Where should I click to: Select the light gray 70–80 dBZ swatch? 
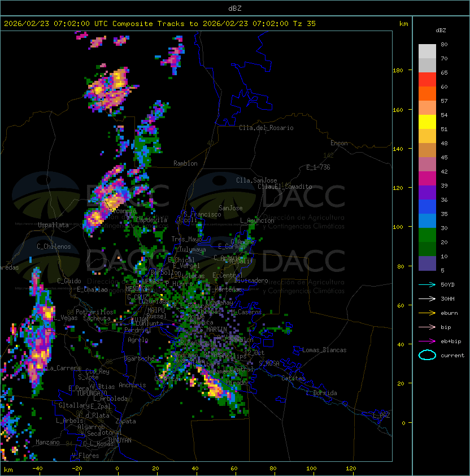427,51
